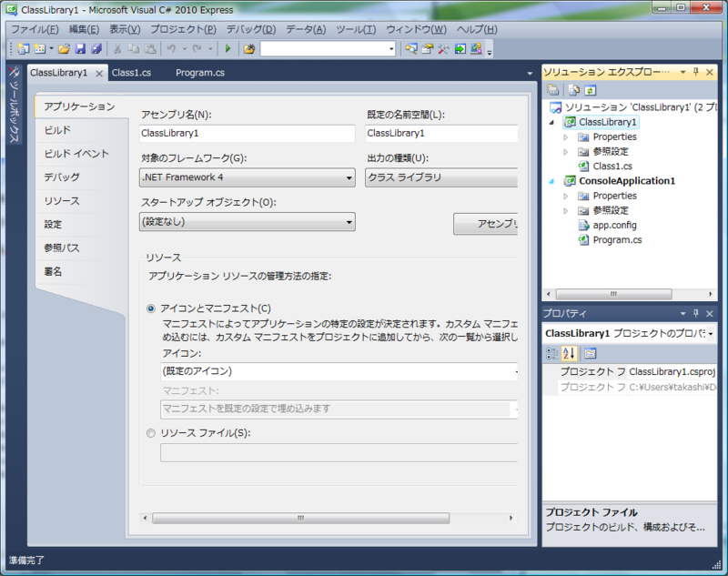The width and height of the screenshot is (728, 576).
Task: Open the output type Class Library dropdown
Action: click(x=441, y=177)
